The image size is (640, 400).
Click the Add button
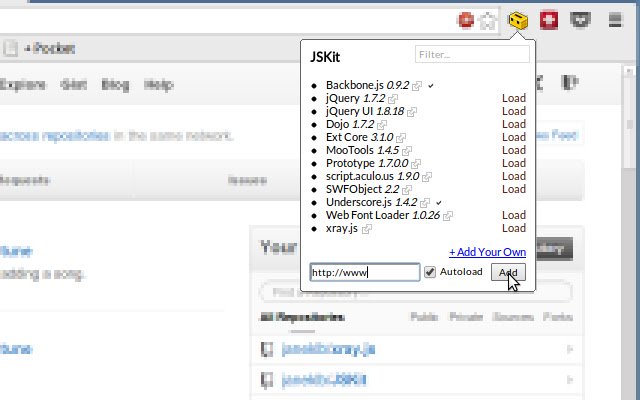pos(508,272)
